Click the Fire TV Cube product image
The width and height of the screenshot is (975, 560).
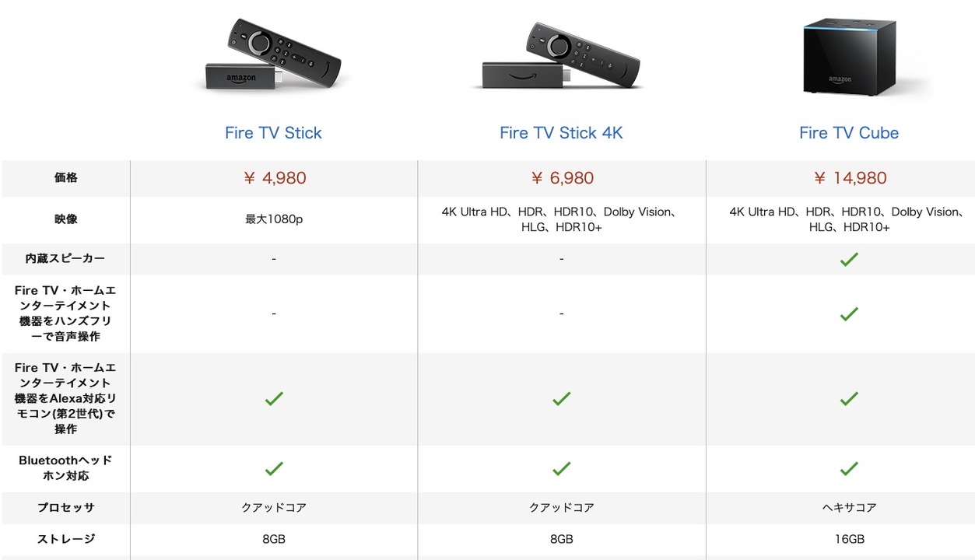850,56
